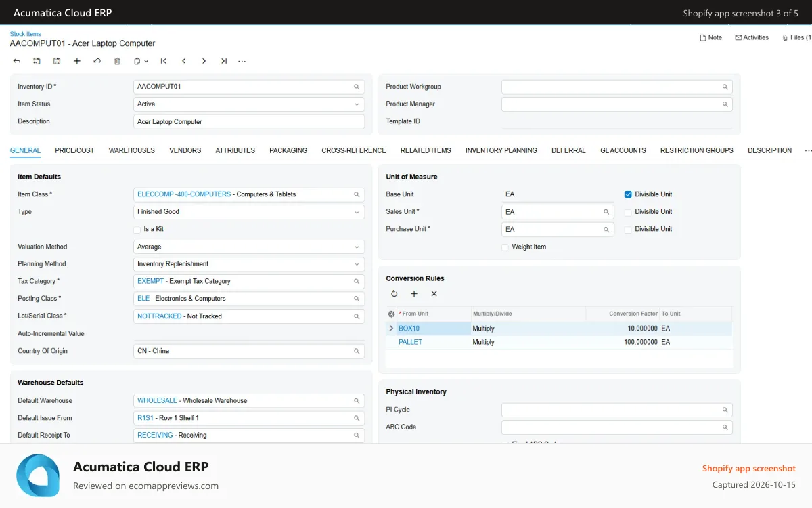Image resolution: width=812 pixels, height=508 pixels.
Task: Click PI Cycle lookup magnifier
Action: click(x=725, y=410)
